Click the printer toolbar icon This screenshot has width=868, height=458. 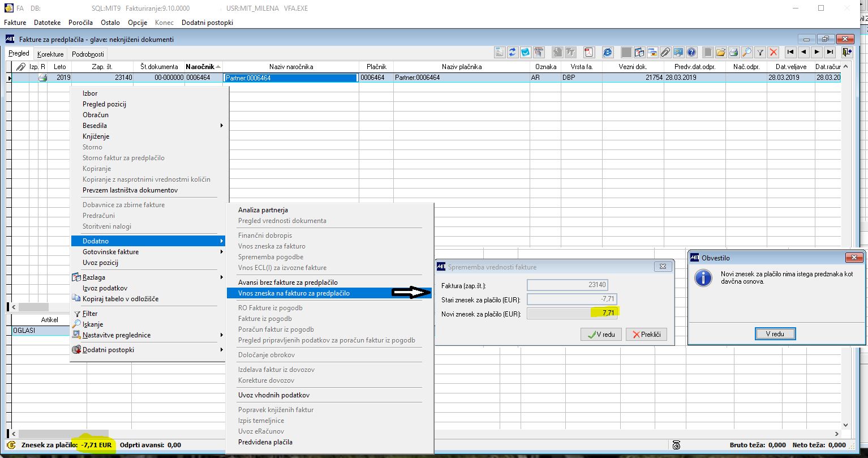[x=733, y=52]
